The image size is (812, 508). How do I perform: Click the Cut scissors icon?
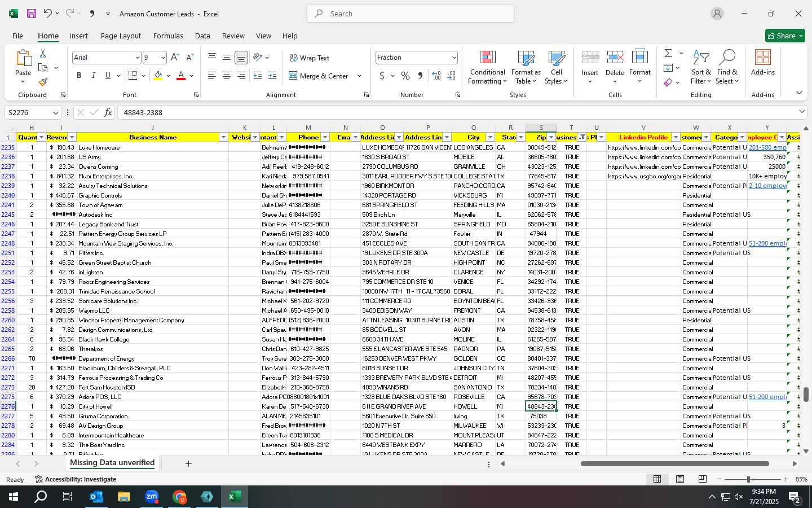(x=43, y=53)
